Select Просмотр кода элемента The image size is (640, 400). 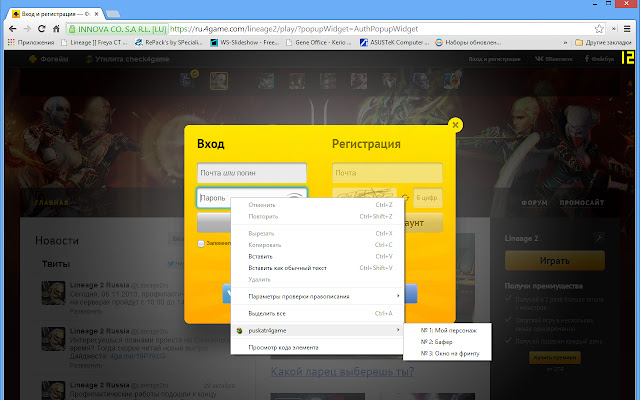point(318,347)
